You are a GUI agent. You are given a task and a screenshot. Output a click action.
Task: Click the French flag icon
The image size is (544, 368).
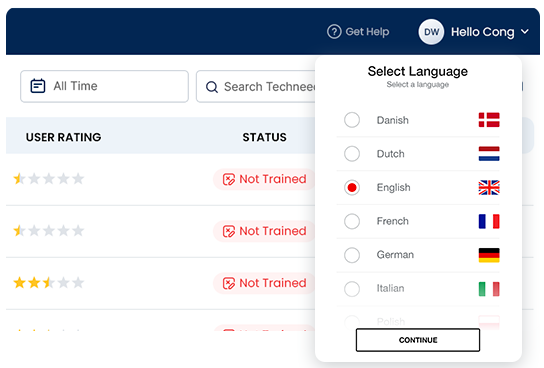(489, 221)
